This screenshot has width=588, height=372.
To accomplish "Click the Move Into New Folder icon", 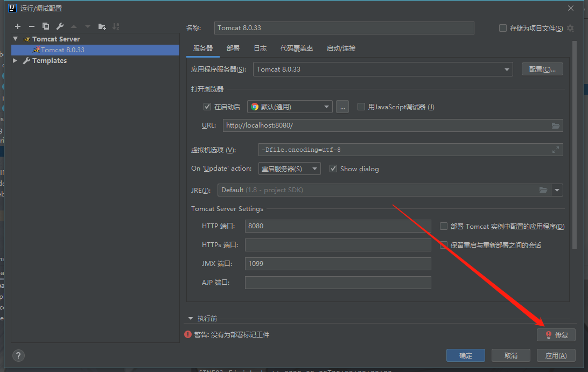I will coord(102,26).
